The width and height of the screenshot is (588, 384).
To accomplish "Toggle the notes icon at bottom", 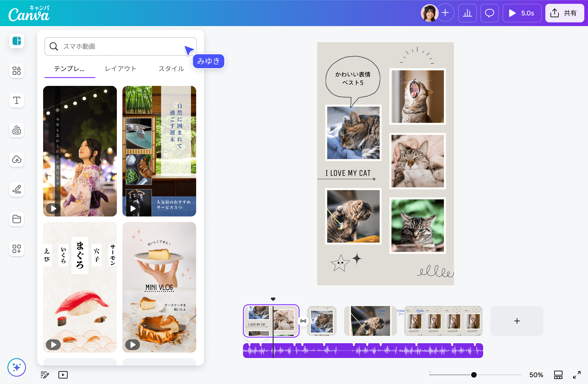I will tap(45, 375).
